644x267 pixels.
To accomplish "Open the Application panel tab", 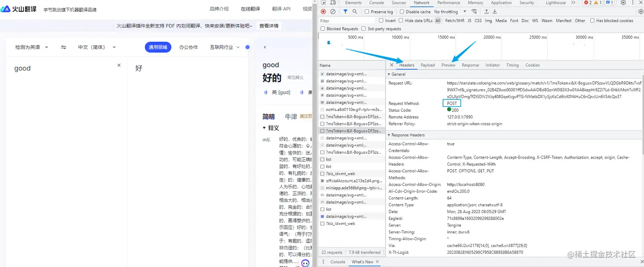I will (501, 3).
